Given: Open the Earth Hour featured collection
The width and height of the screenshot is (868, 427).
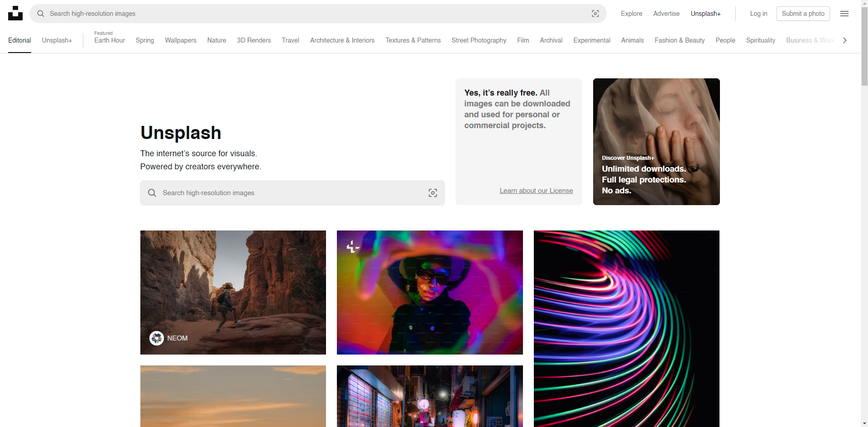Looking at the screenshot, I should coord(109,40).
